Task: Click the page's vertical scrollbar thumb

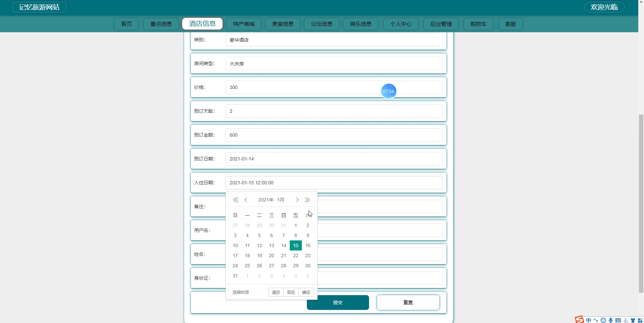Action: [641, 203]
